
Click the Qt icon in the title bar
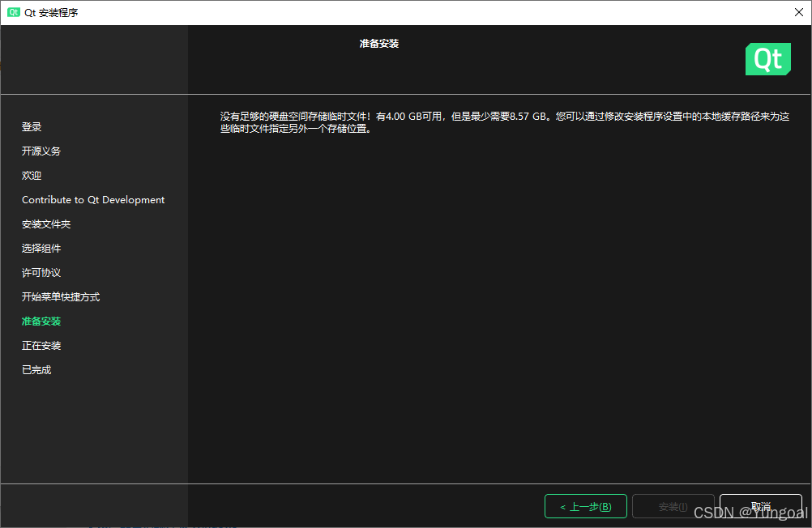click(x=14, y=12)
